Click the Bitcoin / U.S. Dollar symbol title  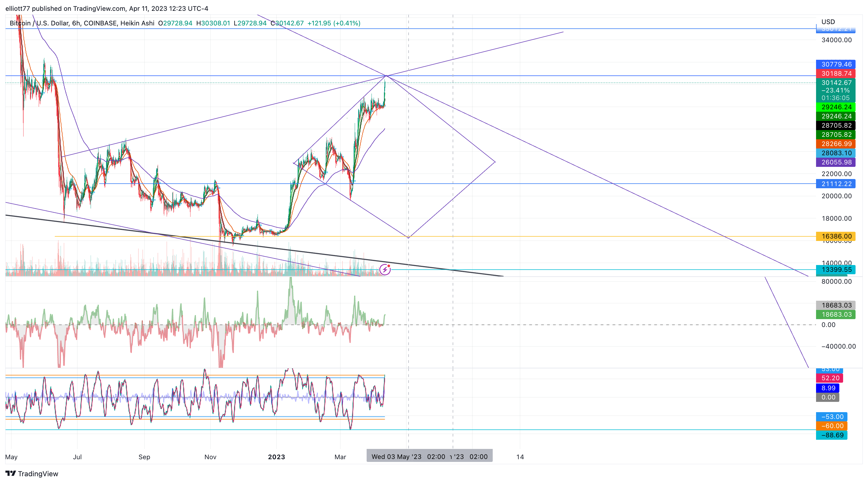[40, 23]
